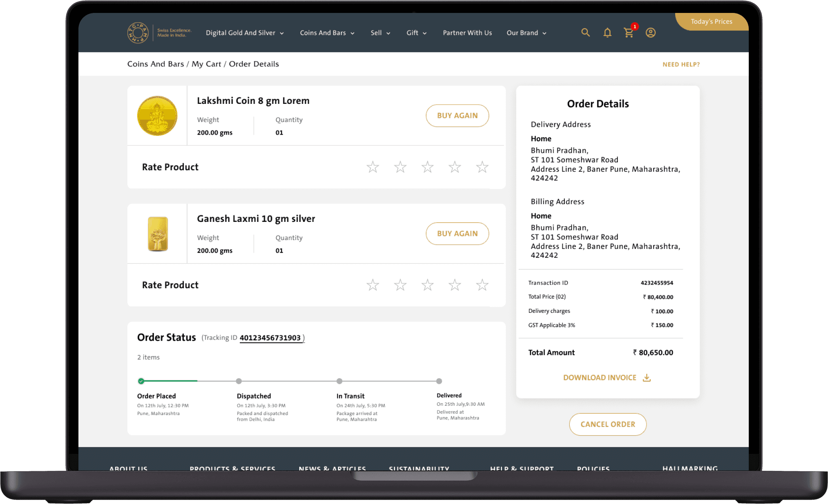Viewport: 828px width, 504px height.
Task: Click the Cancel Order button
Action: coord(607,424)
